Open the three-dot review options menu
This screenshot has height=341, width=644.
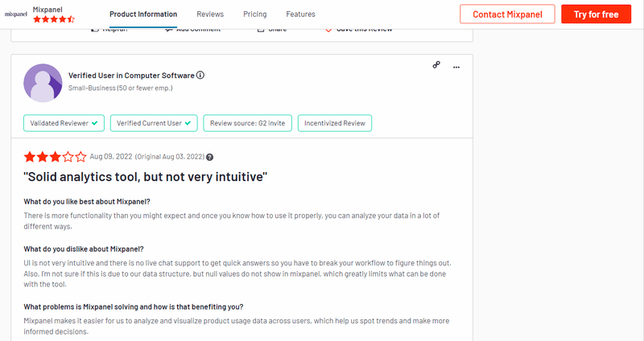[x=456, y=66]
